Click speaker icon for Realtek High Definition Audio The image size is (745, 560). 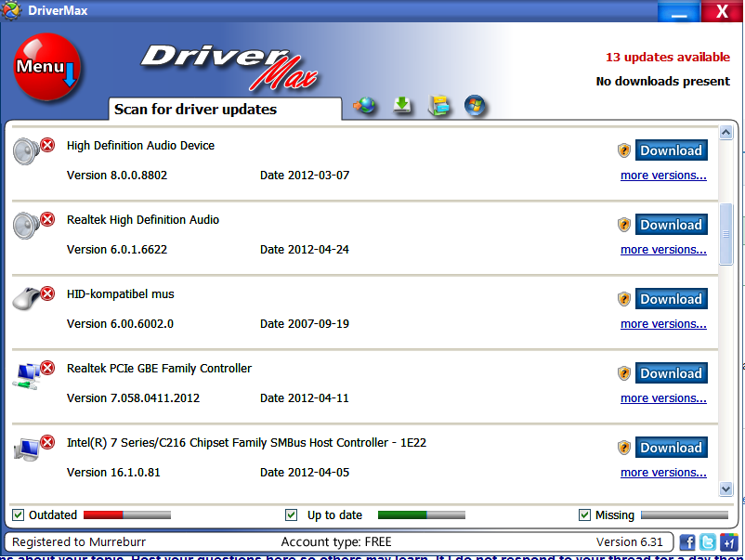click(26, 226)
